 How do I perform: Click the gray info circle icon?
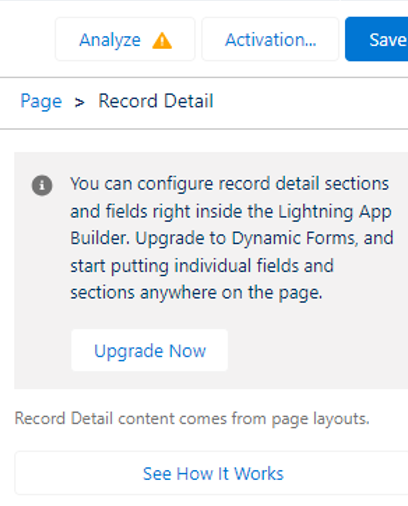point(42,185)
